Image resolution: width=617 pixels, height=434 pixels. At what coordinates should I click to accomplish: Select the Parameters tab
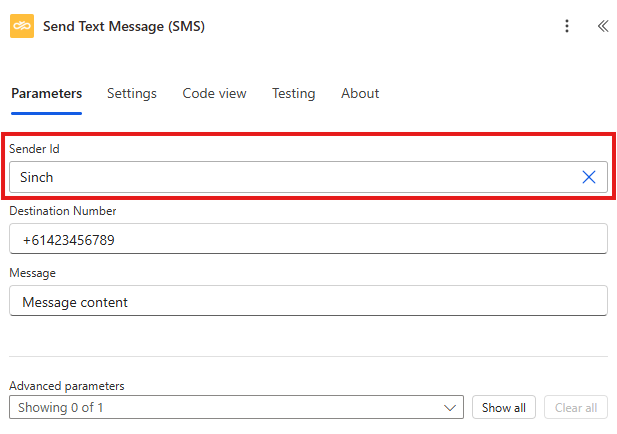[x=46, y=93]
